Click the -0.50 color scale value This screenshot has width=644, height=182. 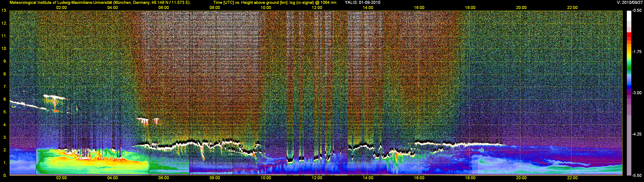(x=637, y=10)
